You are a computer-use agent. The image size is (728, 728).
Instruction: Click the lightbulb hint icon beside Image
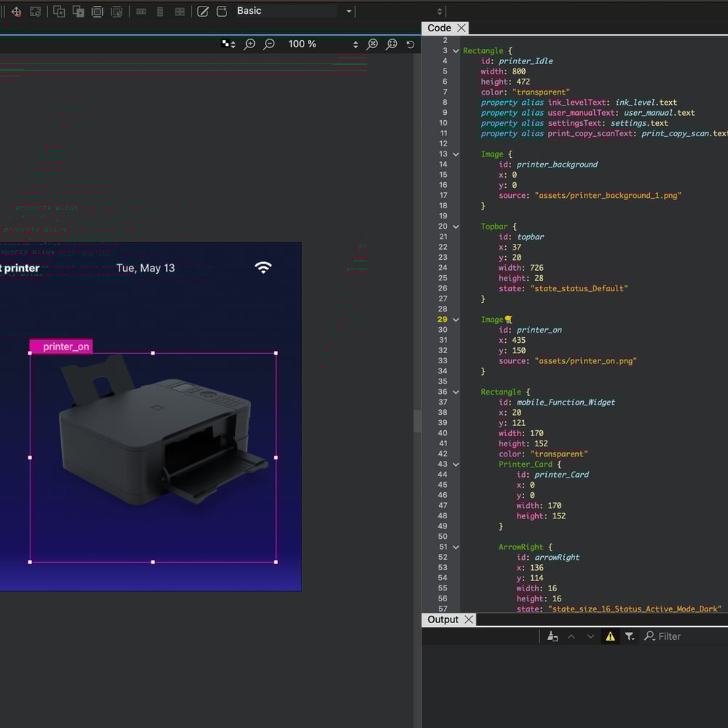click(x=508, y=320)
